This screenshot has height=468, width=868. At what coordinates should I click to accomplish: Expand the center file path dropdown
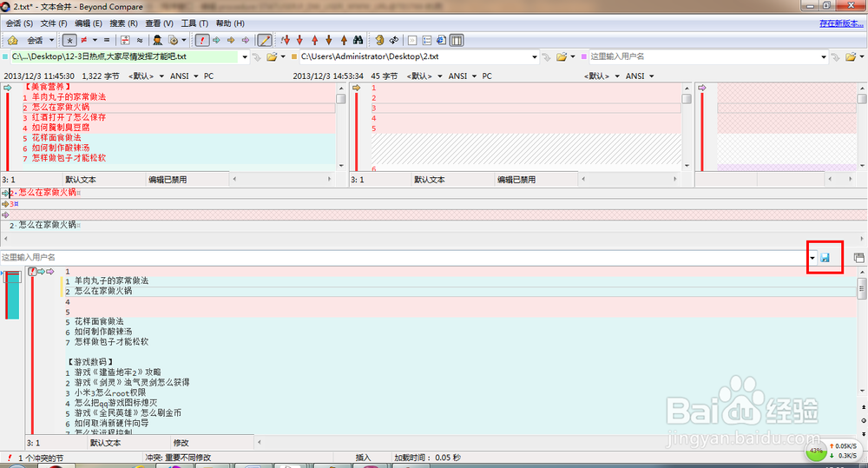click(x=534, y=56)
